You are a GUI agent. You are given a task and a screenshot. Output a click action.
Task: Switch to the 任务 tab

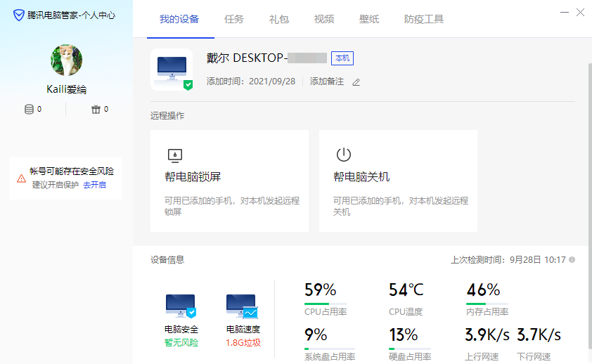233,19
